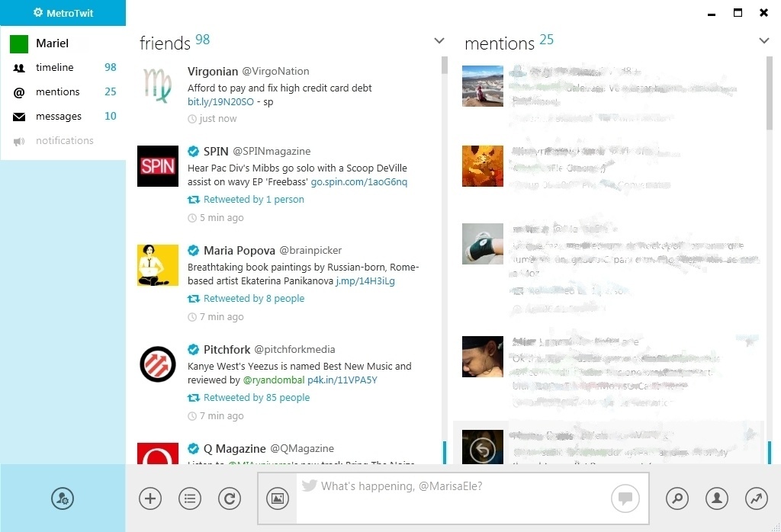
Task: Open mentions via the @ icon
Action: point(18,92)
